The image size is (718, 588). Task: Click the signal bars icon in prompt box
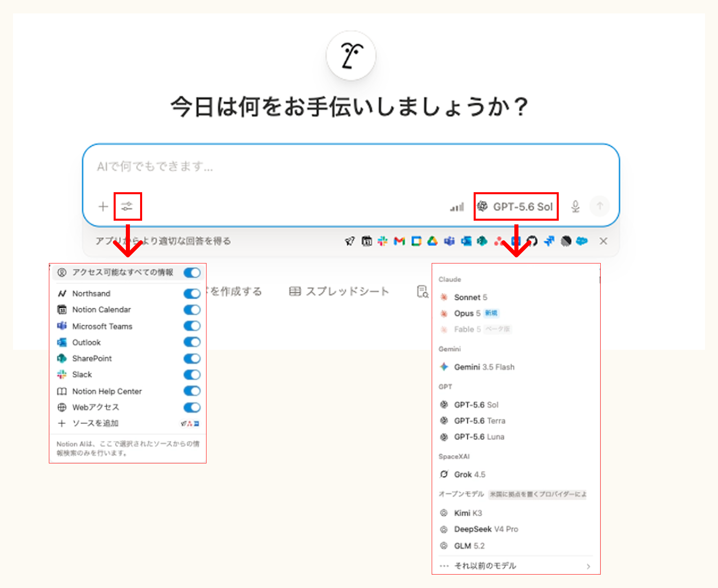[457, 207]
